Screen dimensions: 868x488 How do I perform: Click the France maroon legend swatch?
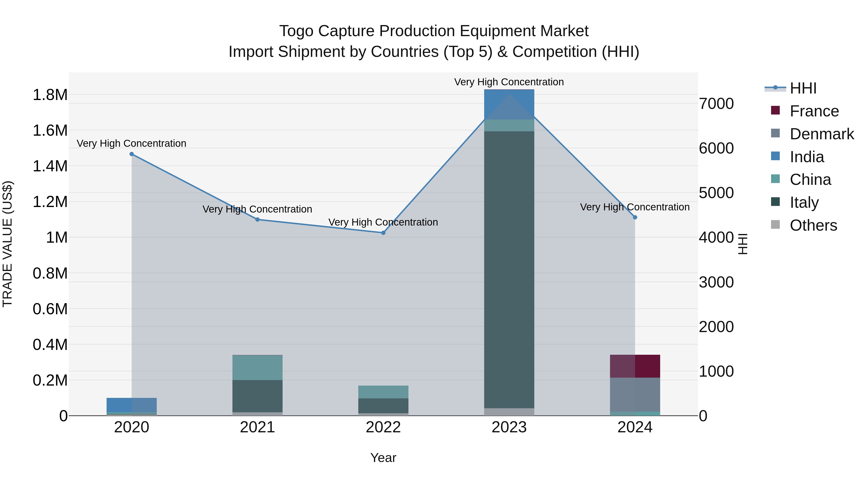click(x=775, y=110)
